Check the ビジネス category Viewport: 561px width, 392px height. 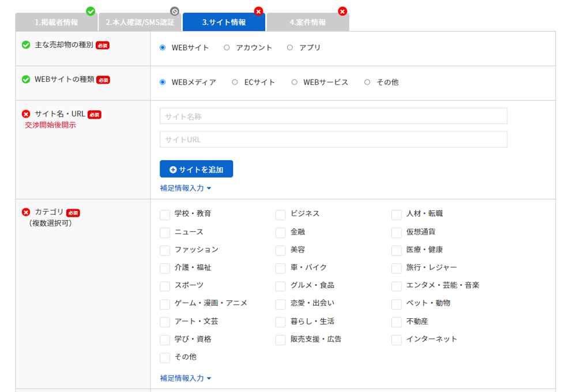coord(280,215)
